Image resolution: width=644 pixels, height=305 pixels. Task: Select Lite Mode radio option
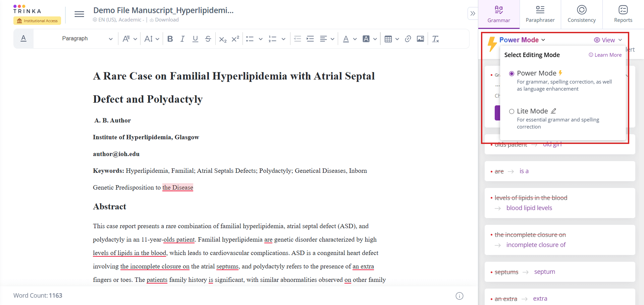512,111
